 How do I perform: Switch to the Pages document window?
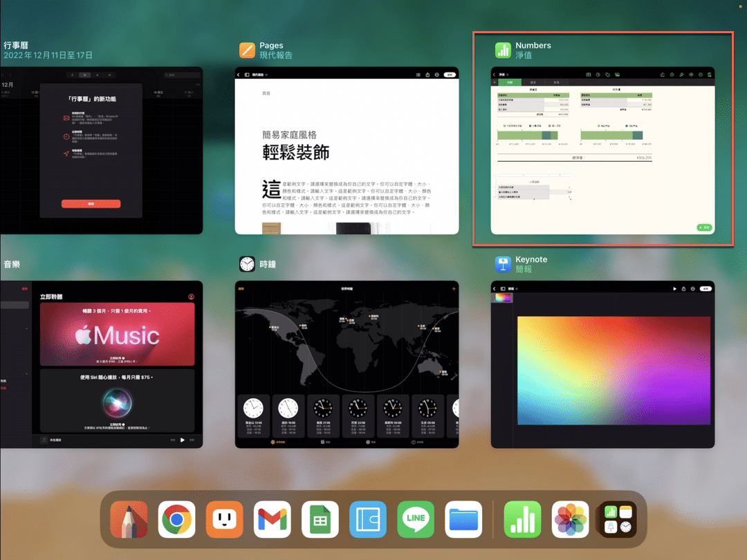point(347,151)
